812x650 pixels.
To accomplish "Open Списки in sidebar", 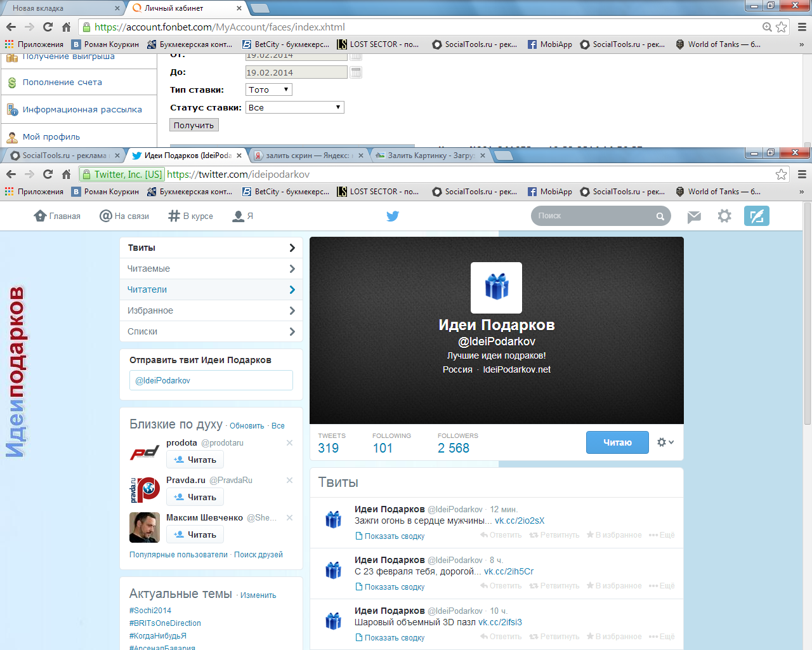I will click(211, 331).
